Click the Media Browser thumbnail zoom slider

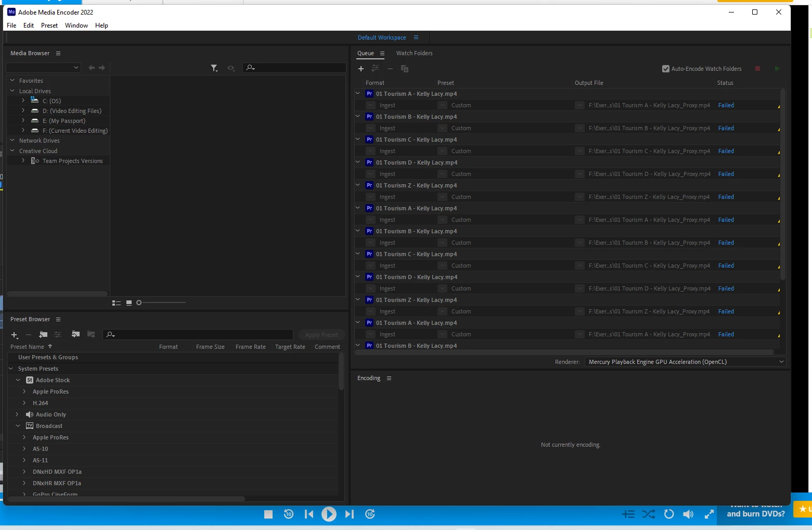coord(161,302)
